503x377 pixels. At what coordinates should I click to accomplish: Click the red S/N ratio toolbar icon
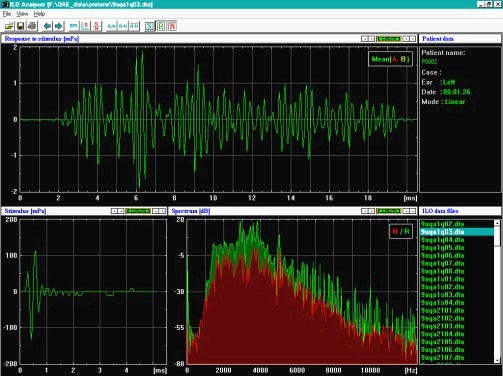coord(96,26)
